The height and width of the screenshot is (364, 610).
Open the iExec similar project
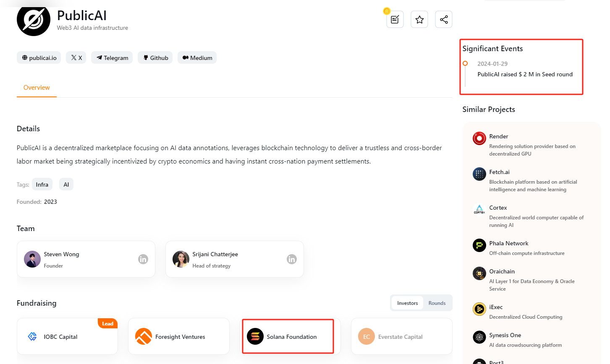point(496,307)
